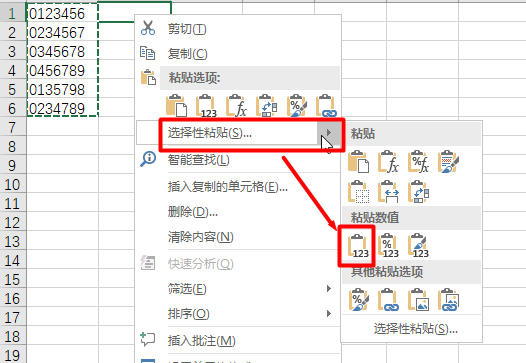Select the row 11 header
Screen dimensions: 526x363
pos(13,204)
